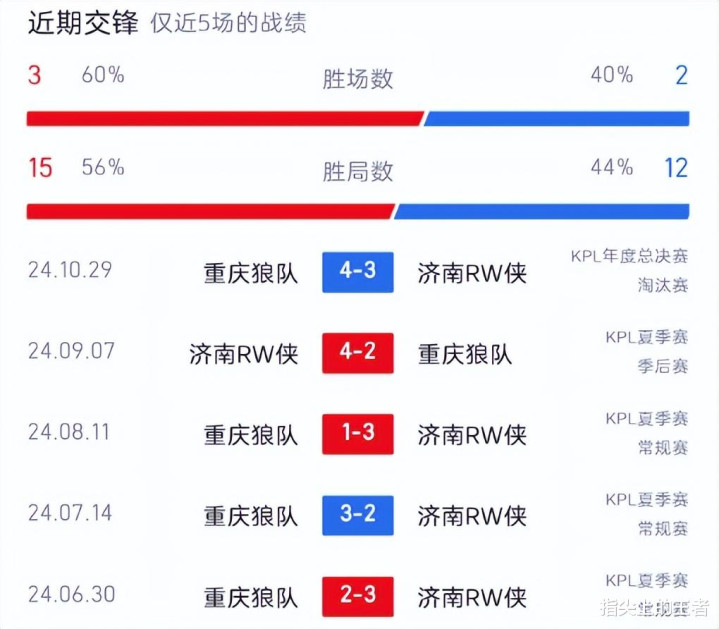Open KPL年度总决赛 淘汰赛 event label
Image resolution: width=719 pixels, height=629 pixels.
(629, 271)
